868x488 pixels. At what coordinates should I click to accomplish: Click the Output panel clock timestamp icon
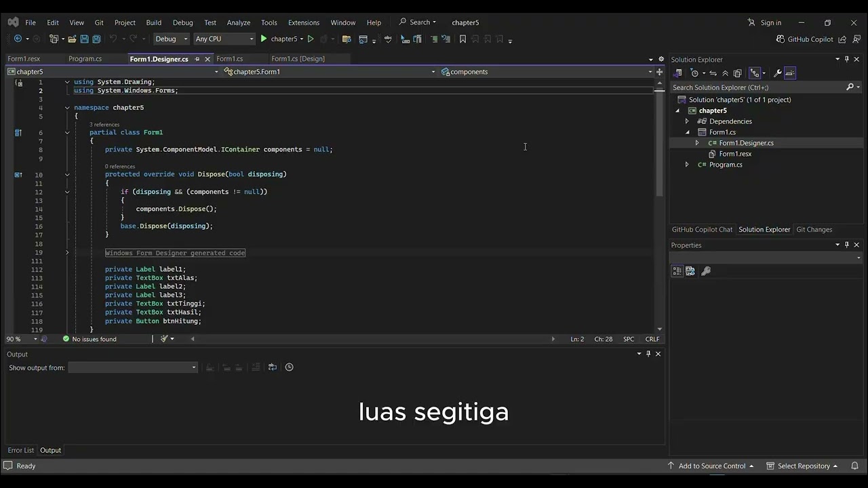(x=290, y=367)
